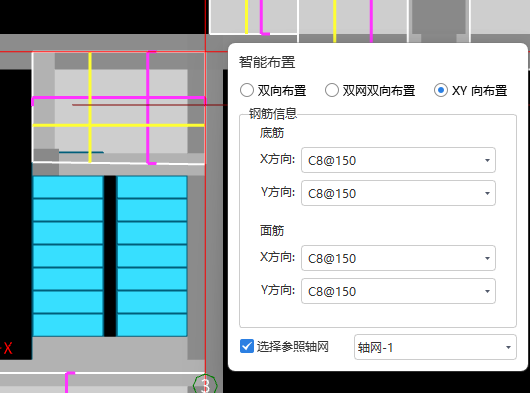
Task: Click the 底筋 section label
Action: point(272,133)
